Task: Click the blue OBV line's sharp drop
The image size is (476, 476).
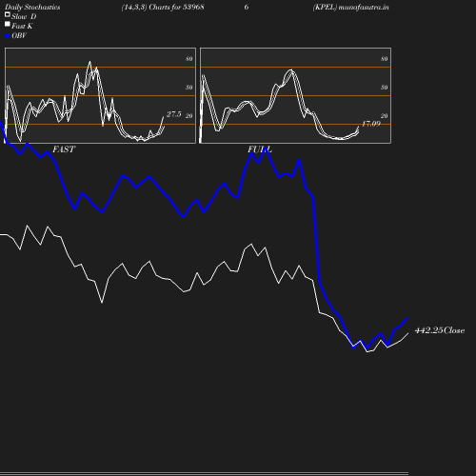Action: tap(316, 239)
